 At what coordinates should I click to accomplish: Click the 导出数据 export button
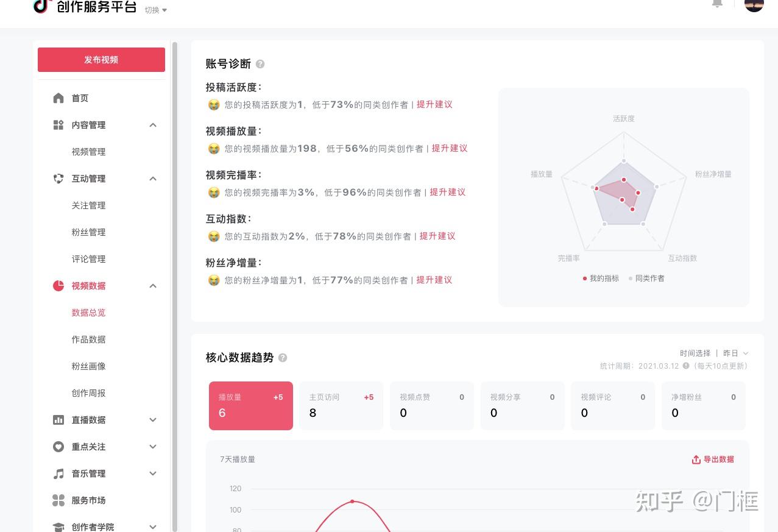[713, 459]
